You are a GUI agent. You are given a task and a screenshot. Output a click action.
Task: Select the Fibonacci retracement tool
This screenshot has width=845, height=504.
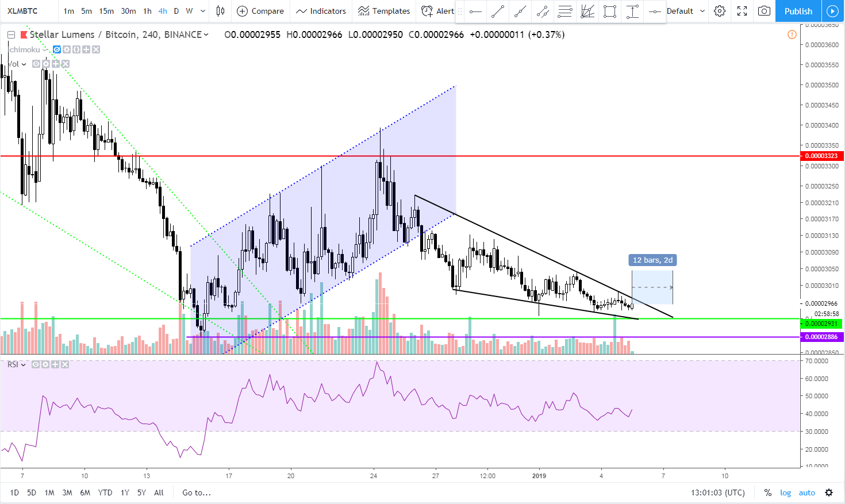565,11
